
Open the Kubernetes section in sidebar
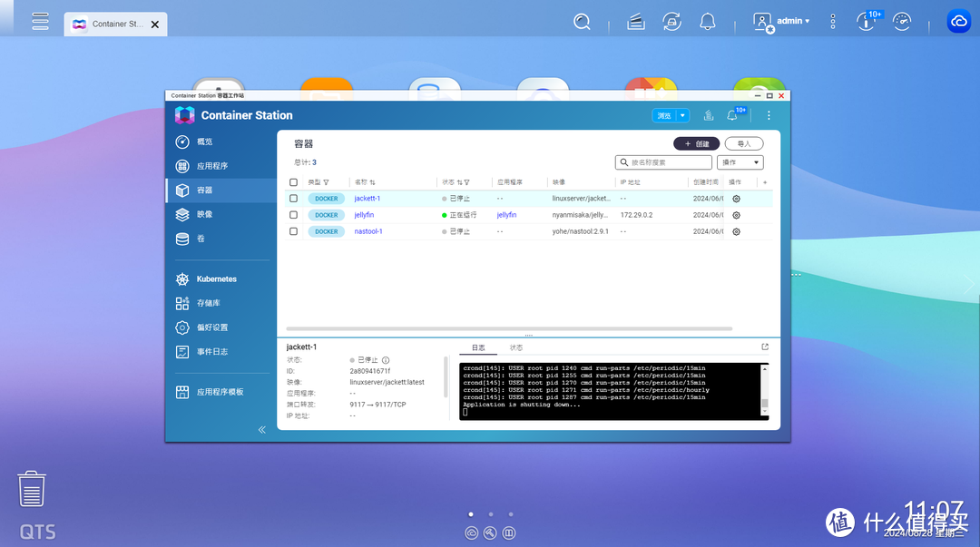216,279
